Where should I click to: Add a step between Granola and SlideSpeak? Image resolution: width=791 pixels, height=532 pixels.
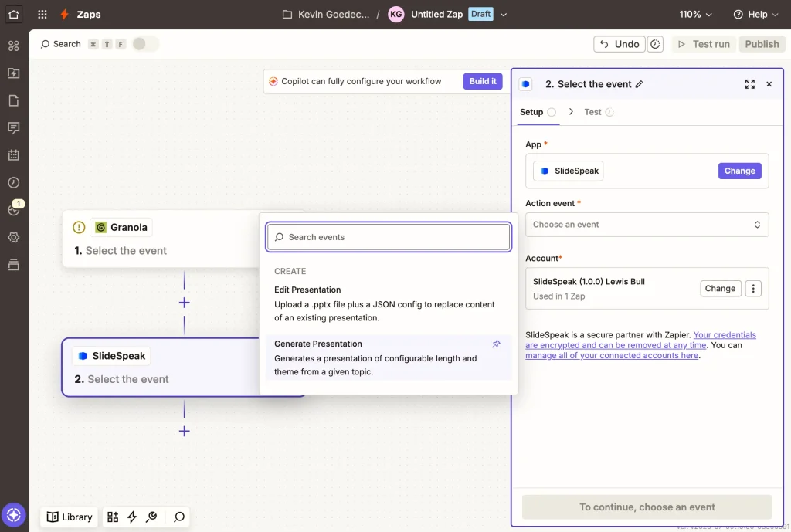click(x=184, y=303)
